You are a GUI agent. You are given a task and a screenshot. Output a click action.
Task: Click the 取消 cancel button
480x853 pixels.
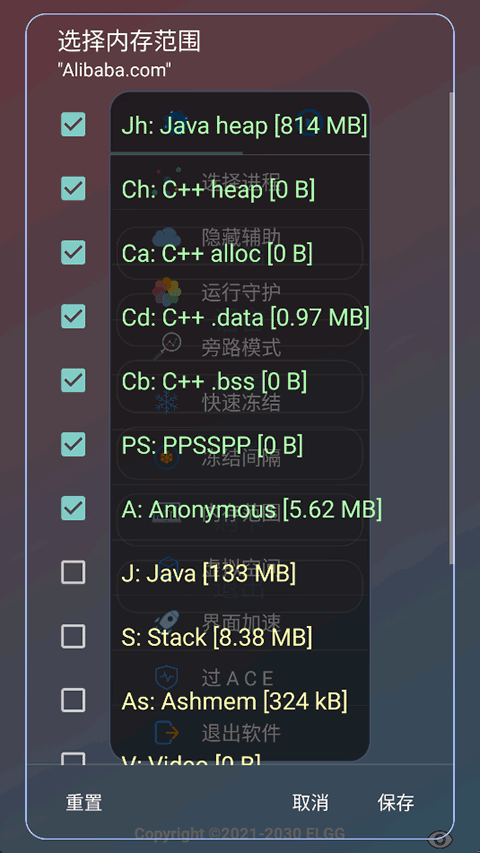[x=310, y=802]
